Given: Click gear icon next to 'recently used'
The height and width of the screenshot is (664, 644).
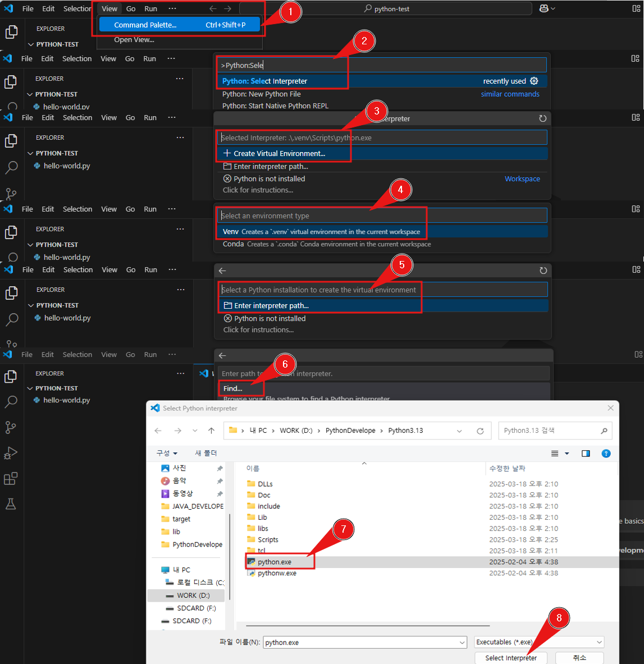Looking at the screenshot, I should pos(535,81).
